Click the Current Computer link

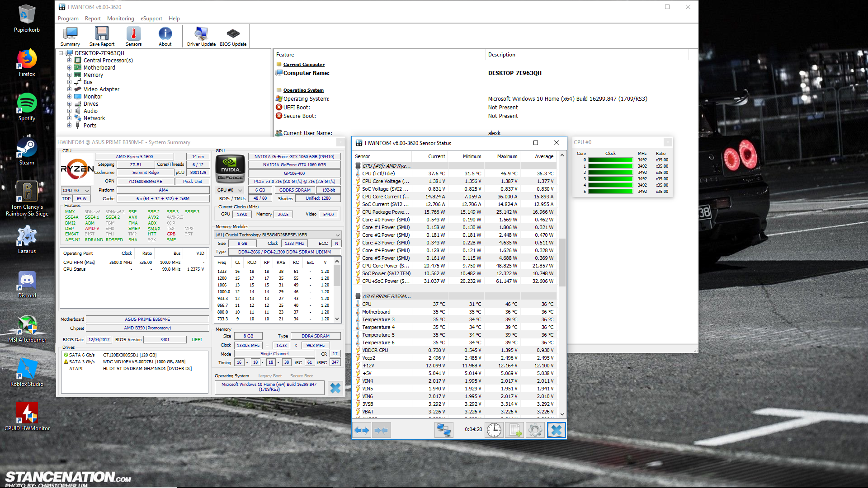tap(304, 64)
